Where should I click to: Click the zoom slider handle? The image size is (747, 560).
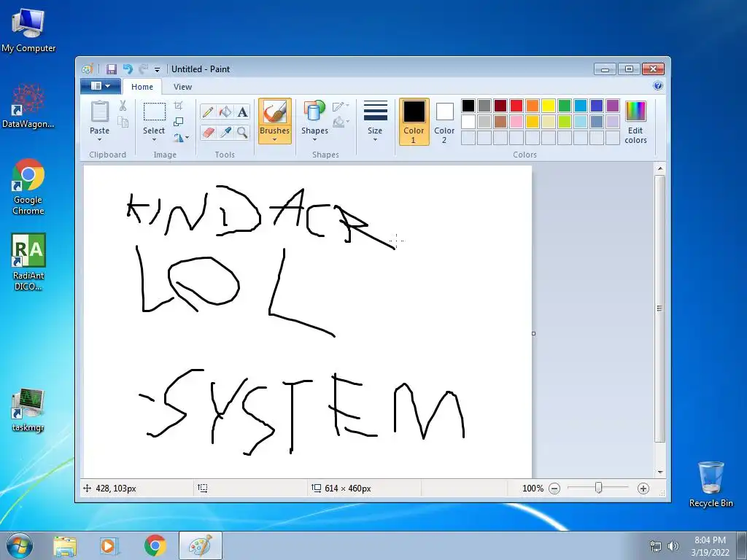[x=599, y=488]
